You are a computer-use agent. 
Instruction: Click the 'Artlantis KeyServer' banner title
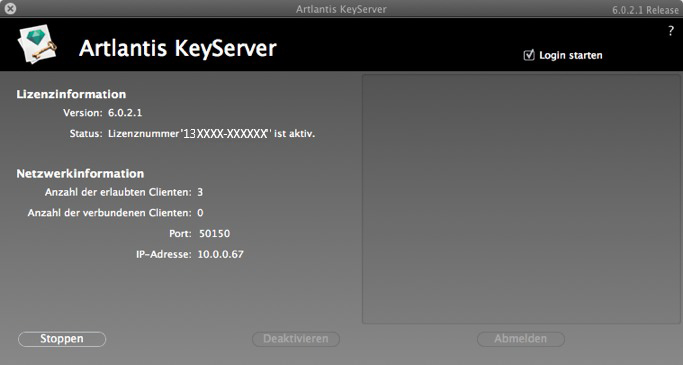(178, 48)
